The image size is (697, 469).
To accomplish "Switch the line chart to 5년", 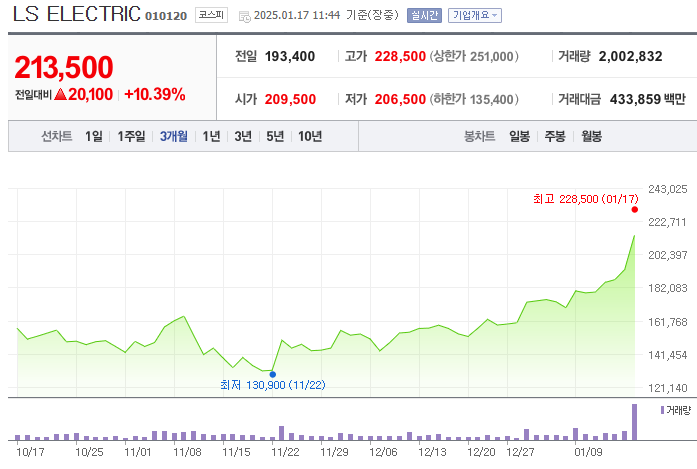I will (275, 136).
